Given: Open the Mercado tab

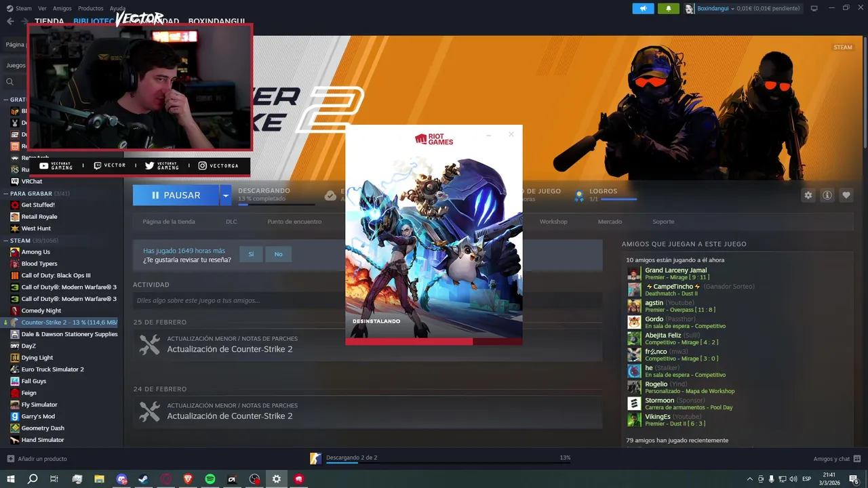Looking at the screenshot, I should (610, 222).
